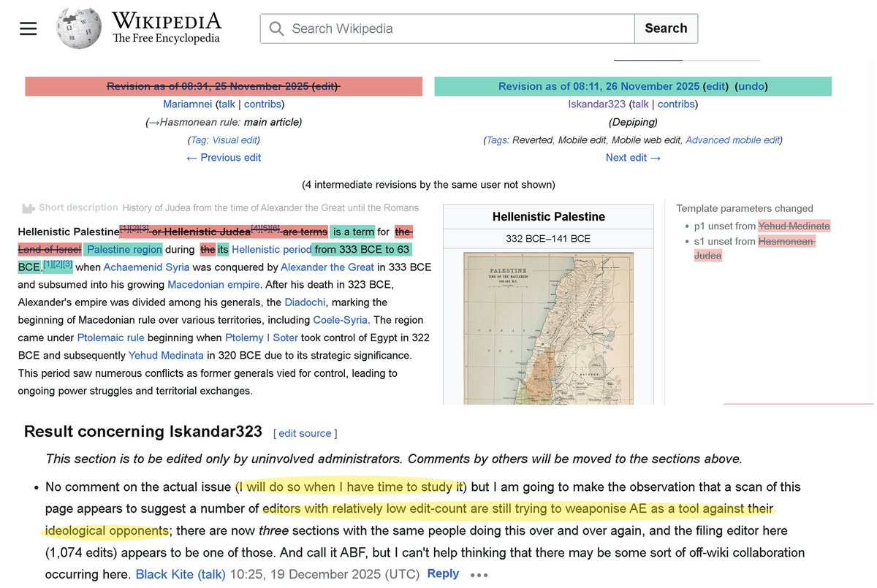Image resolution: width=877 pixels, height=588 pixels.
Task: Click the Visual edit tag link
Action: (x=234, y=140)
